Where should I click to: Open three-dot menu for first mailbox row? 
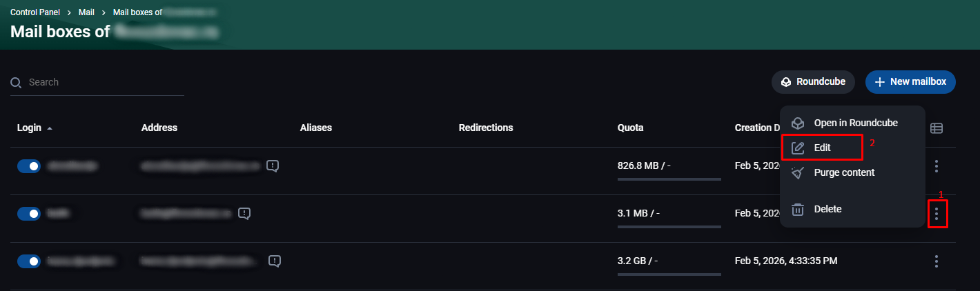pyautogui.click(x=937, y=166)
